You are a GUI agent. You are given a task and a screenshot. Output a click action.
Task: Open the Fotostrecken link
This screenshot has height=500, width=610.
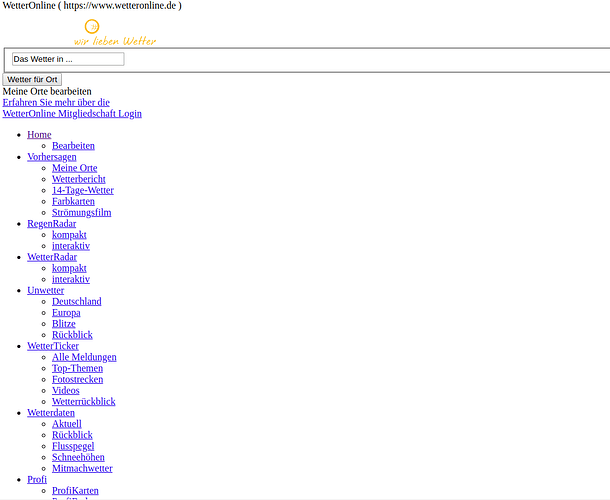(77, 379)
